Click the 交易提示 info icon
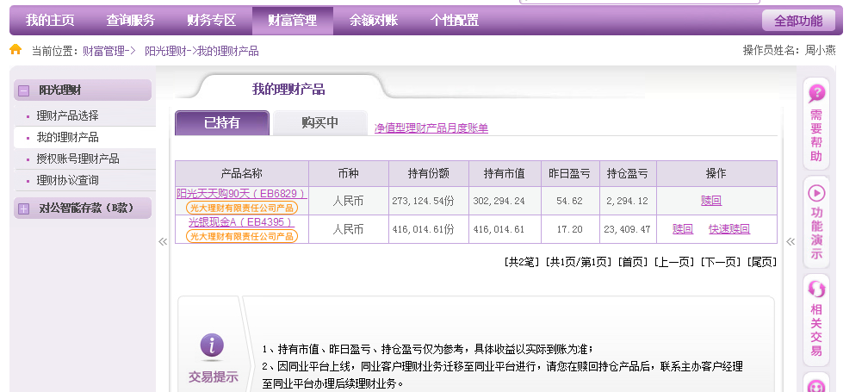Screen dimensions: 868x392 [x=212, y=345]
